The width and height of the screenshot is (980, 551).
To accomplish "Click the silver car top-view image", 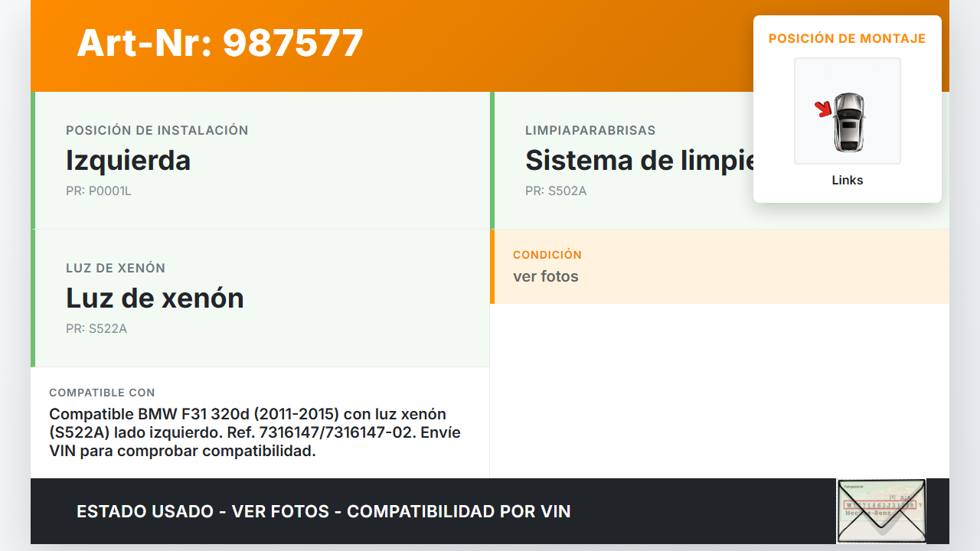I will (848, 121).
